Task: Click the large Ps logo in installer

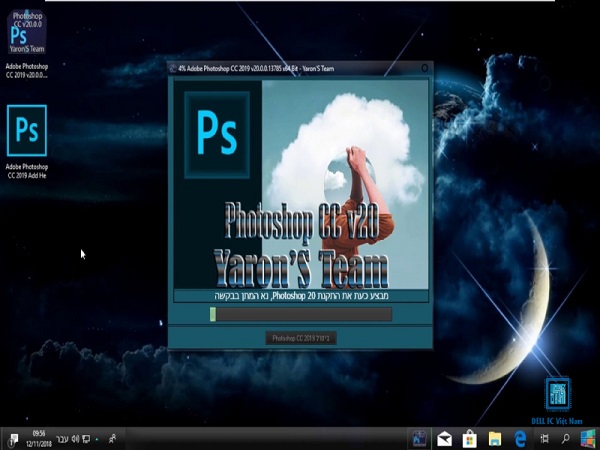Action: (x=217, y=135)
